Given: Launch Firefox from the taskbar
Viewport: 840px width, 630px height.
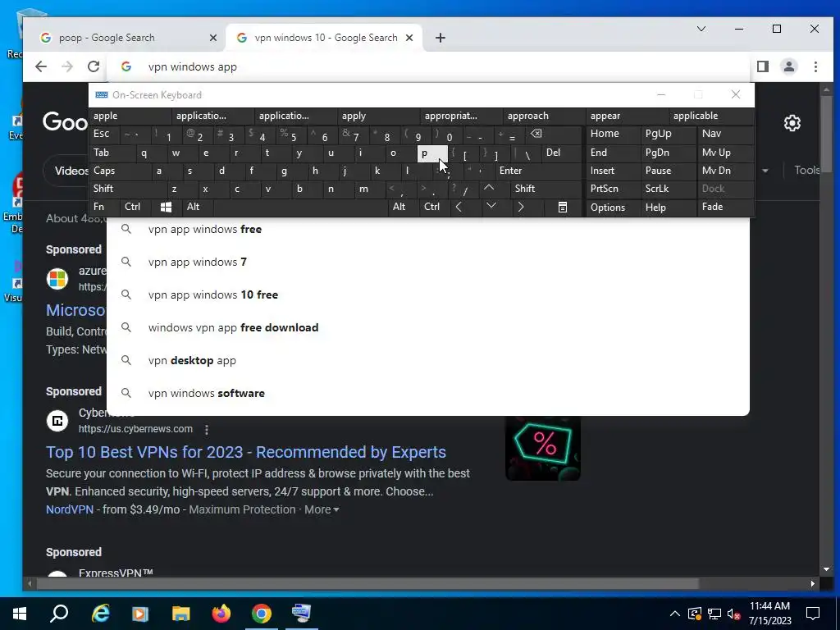Looking at the screenshot, I should click(221, 614).
